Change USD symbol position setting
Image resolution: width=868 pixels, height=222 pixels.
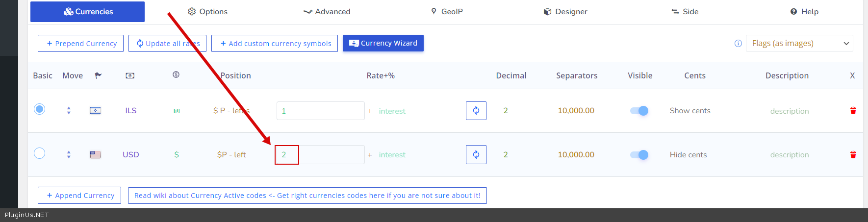click(x=231, y=155)
